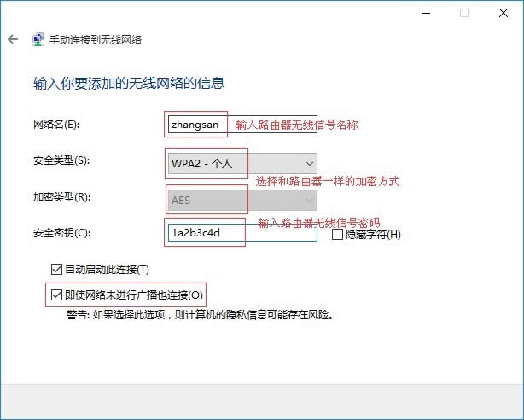The width and height of the screenshot is (524, 420).
Task: Click the red note 选择和路由器一样的加密方式
Action: pyautogui.click(x=328, y=182)
